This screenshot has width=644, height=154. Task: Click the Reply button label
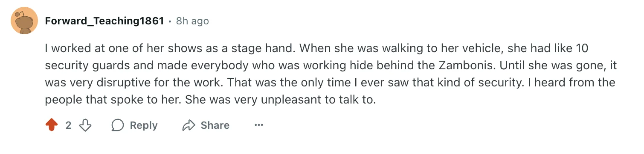click(144, 125)
